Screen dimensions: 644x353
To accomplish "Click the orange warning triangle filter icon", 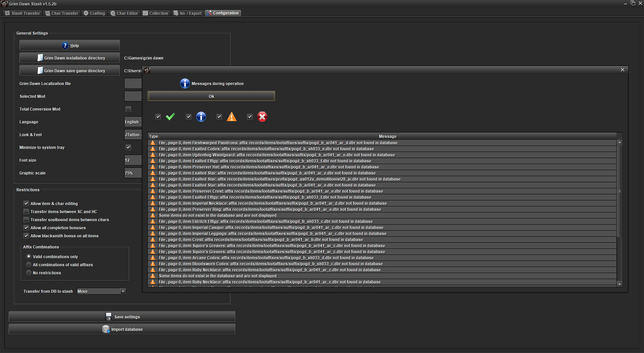I will click(231, 117).
